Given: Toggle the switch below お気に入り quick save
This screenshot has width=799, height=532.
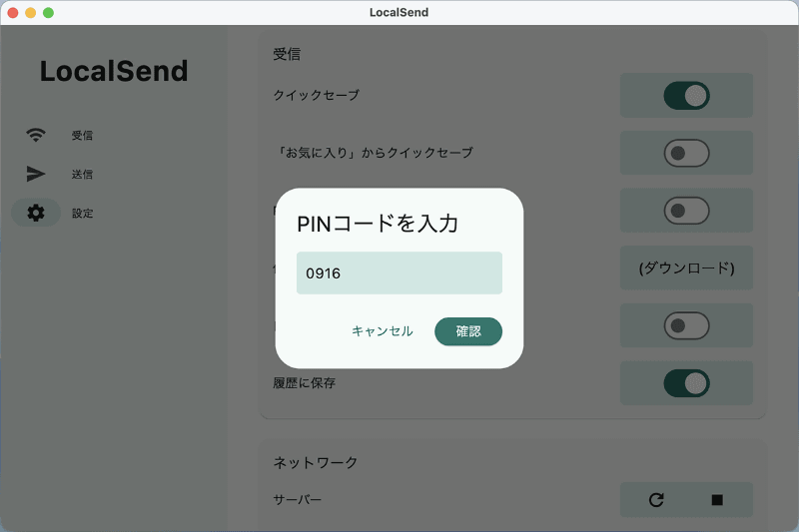Looking at the screenshot, I should click(686, 211).
